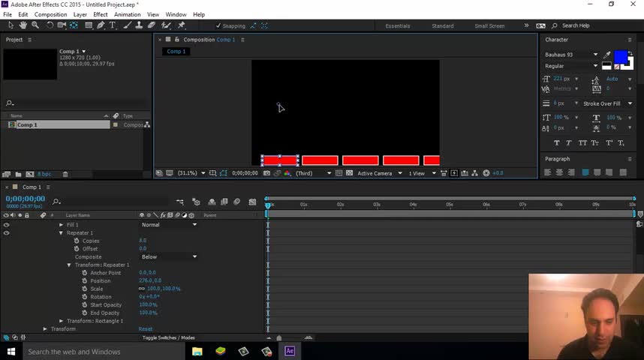Viewport: 644px width, 360px height.
Task: Open the Active Camera view dropdown
Action: 379,173
